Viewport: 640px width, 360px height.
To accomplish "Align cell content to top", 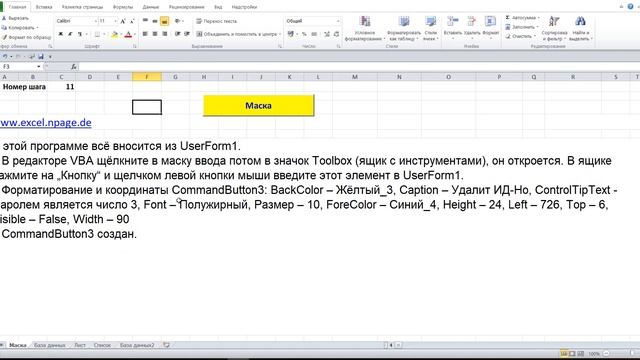I will (x=145, y=21).
